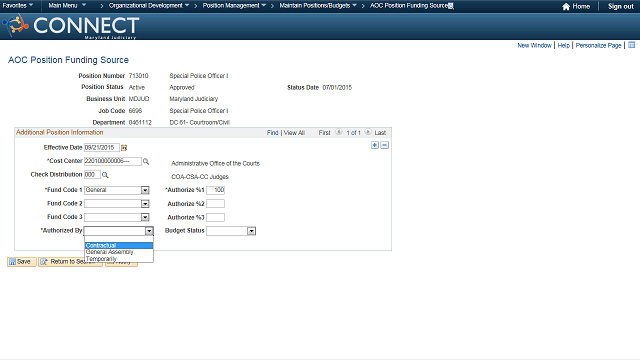
Task: Click Additional Position Information section header
Action: point(60,132)
